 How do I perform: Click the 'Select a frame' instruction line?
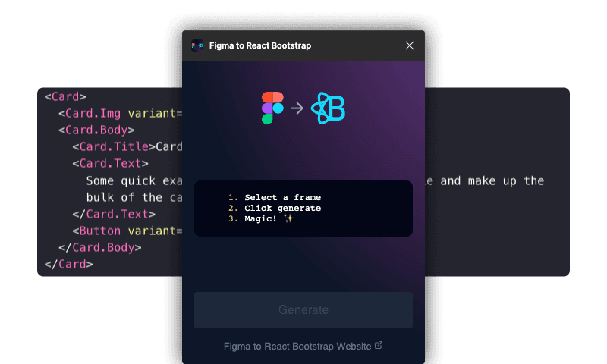click(275, 197)
